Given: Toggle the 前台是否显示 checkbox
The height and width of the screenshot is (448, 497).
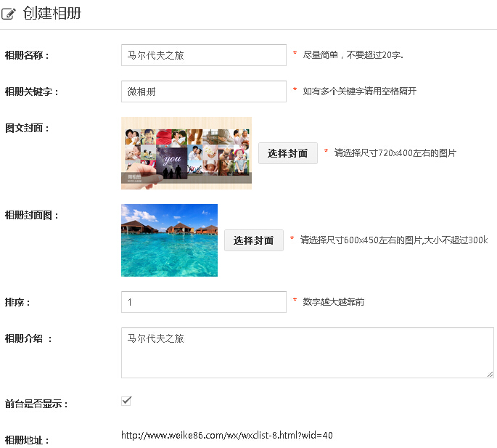Looking at the screenshot, I should pos(126,401).
